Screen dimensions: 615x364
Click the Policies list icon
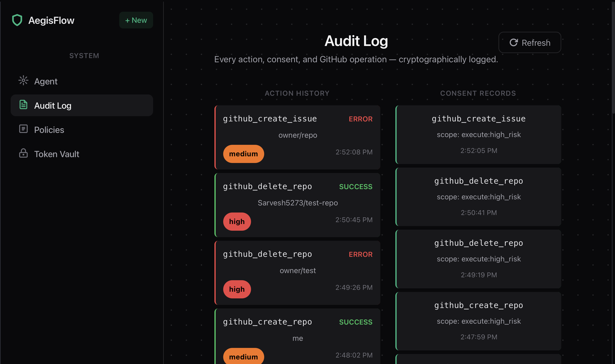click(23, 129)
